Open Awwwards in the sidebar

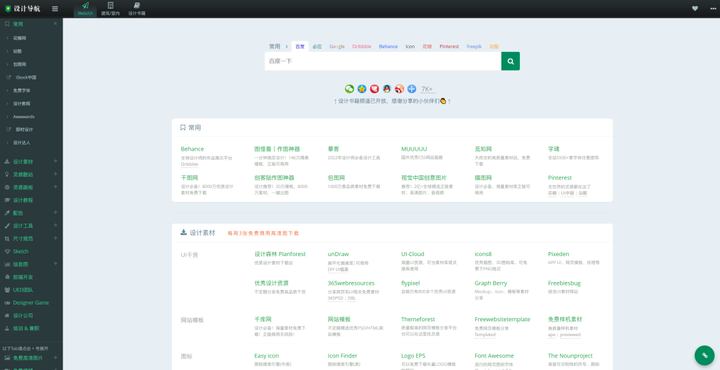click(x=24, y=117)
